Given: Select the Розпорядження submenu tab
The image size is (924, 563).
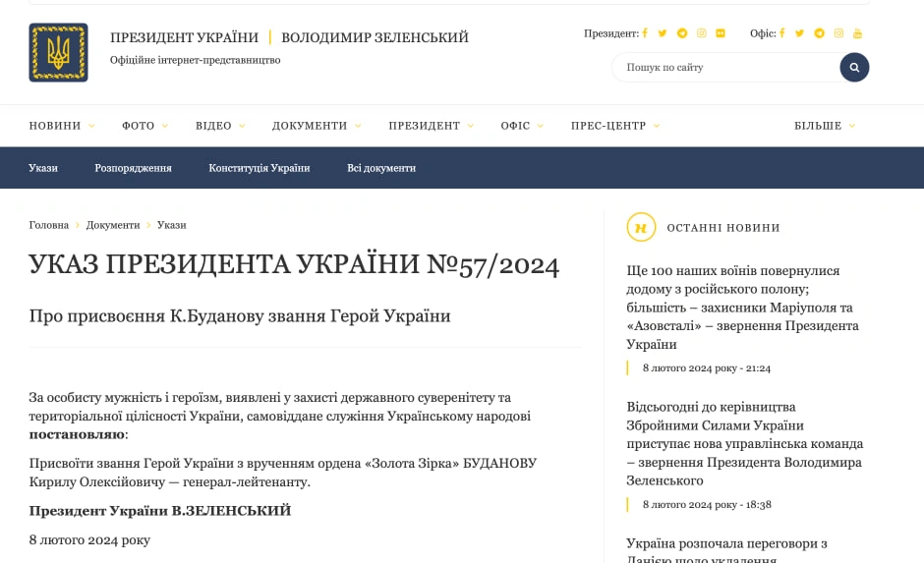Looking at the screenshot, I should [133, 168].
